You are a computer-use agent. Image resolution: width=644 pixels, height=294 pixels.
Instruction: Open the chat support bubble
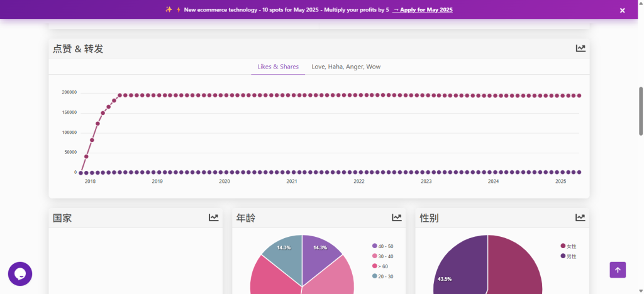click(20, 274)
